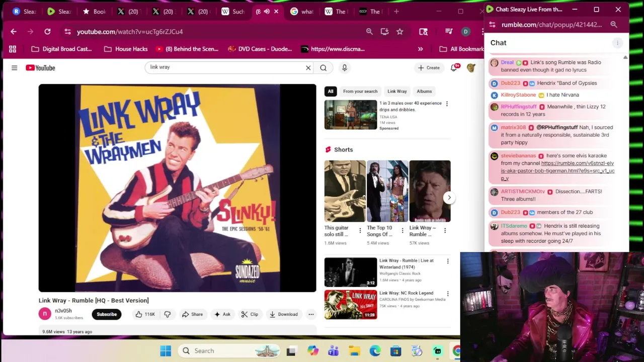This screenshot has width=644, height=362.
Task: Open more actions beside Download
Action: click(311, 314)
